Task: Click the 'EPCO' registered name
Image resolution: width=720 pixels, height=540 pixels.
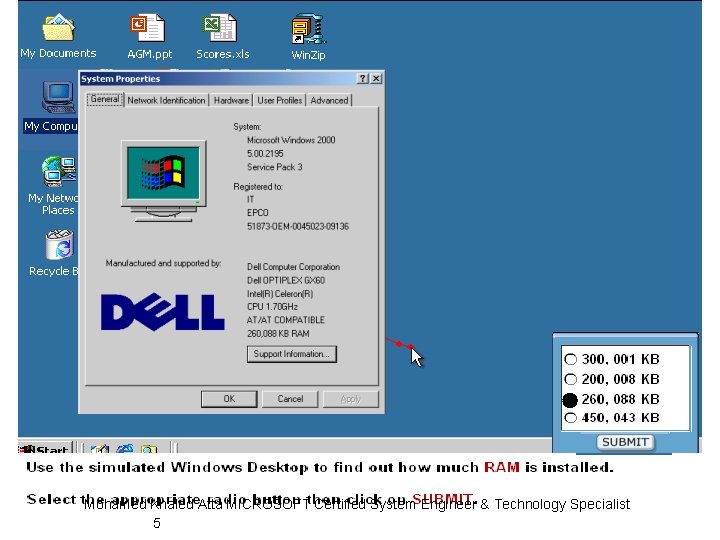Action: click(x=258, y=213)
